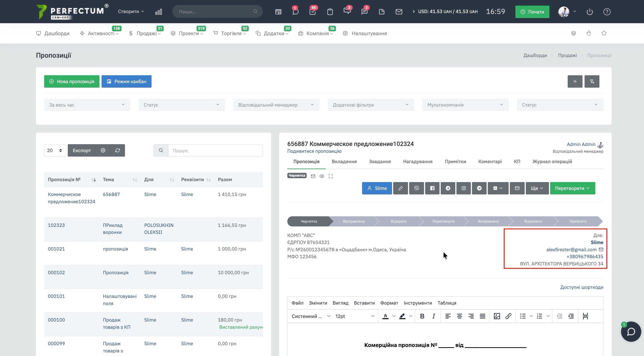Switch to the Журнал операцій tab
644x356 pixels.
552,162
